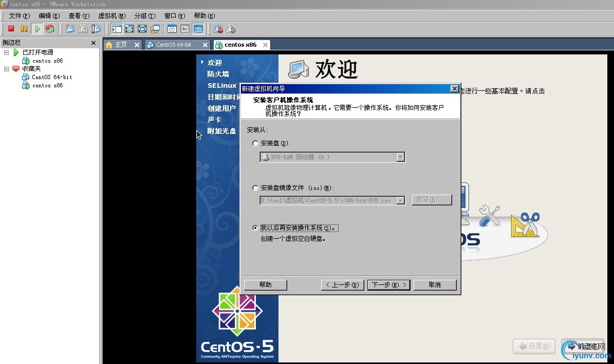Switch to the centos x86 tab
This screenshot has width=614, height=364.
(240, 45)
